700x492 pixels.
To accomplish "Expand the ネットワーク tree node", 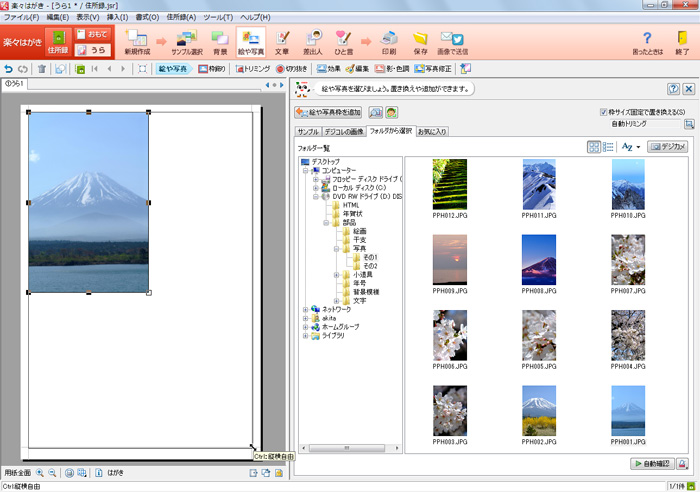I will click(305, 310).
